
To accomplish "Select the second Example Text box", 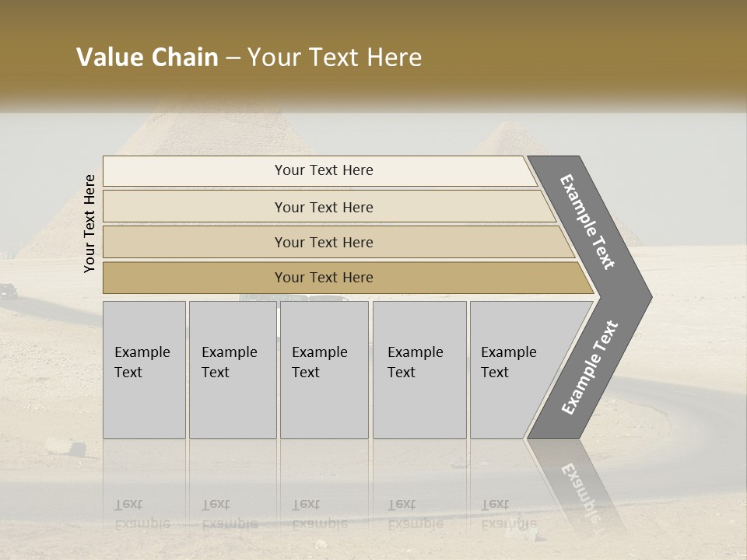I will (232, 369).
